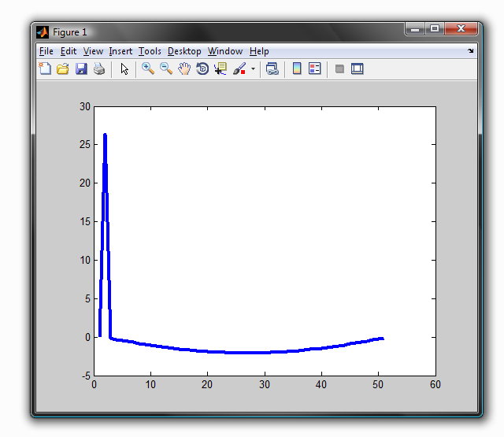Open a file with the folder icon
Viewport: 504px width, 437px height.
click(63, 69)
